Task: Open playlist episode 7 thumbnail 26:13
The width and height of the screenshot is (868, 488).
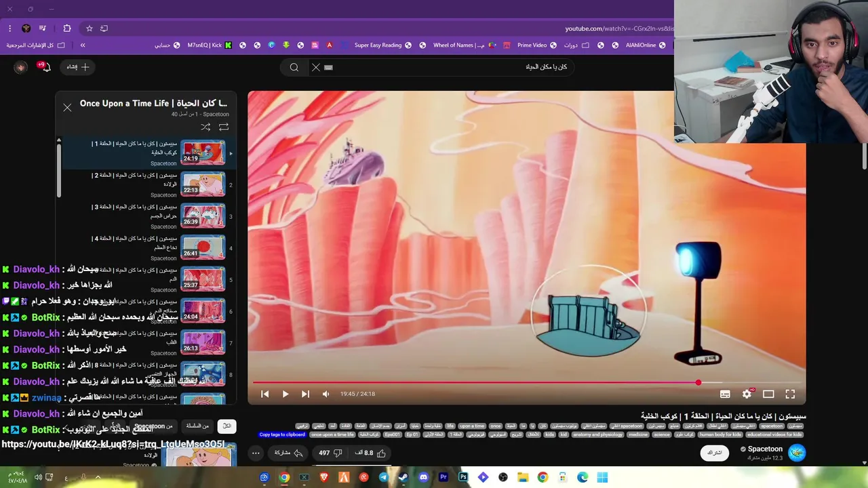Action: coord(203,343)
